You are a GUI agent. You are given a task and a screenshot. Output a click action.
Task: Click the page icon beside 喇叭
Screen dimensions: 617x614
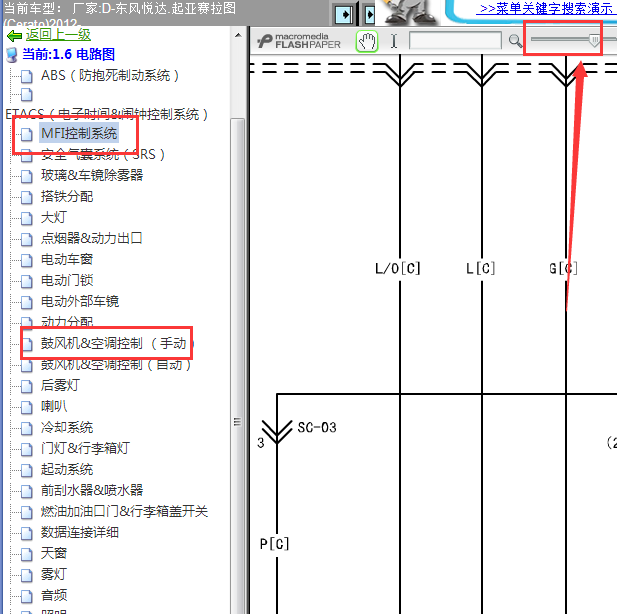tap(26, 407)
